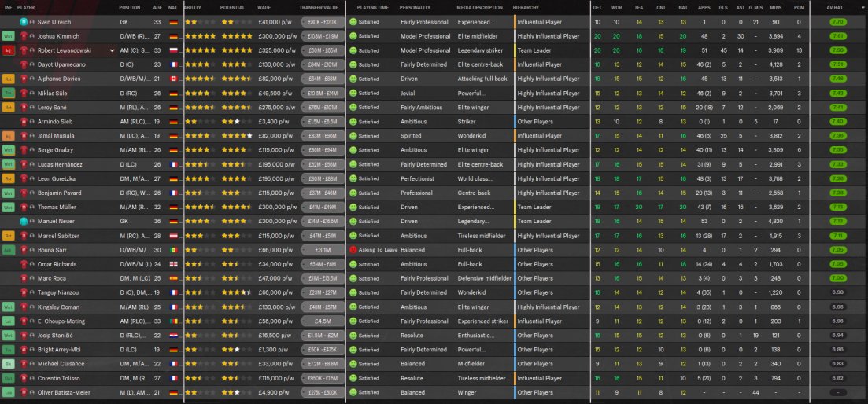Viewport: 868px width, 404px height.
Task: Click Tanguy Nianzou's 6.98 average rating pill
Action: pos(837,292)
